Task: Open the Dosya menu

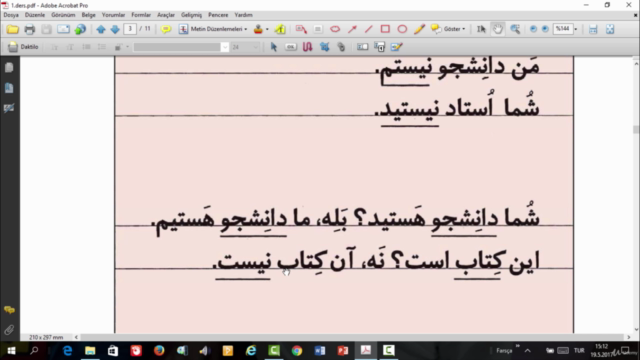Action: coord(11,15)
